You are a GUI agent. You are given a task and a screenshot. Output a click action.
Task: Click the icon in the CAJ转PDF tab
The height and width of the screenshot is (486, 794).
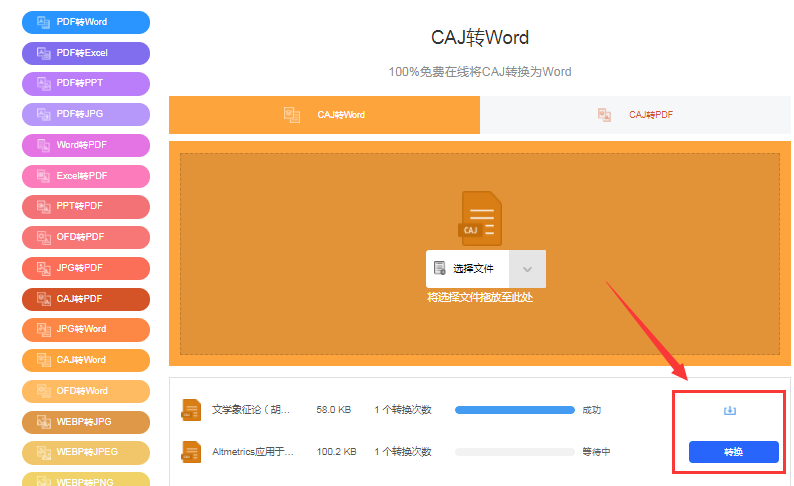coord(604,115)
